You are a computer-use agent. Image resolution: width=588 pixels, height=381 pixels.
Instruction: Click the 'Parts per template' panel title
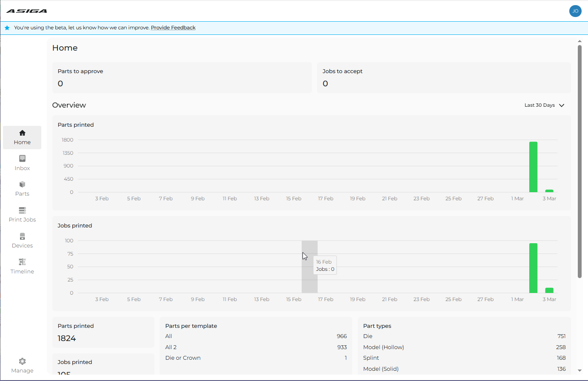(191, 326)
